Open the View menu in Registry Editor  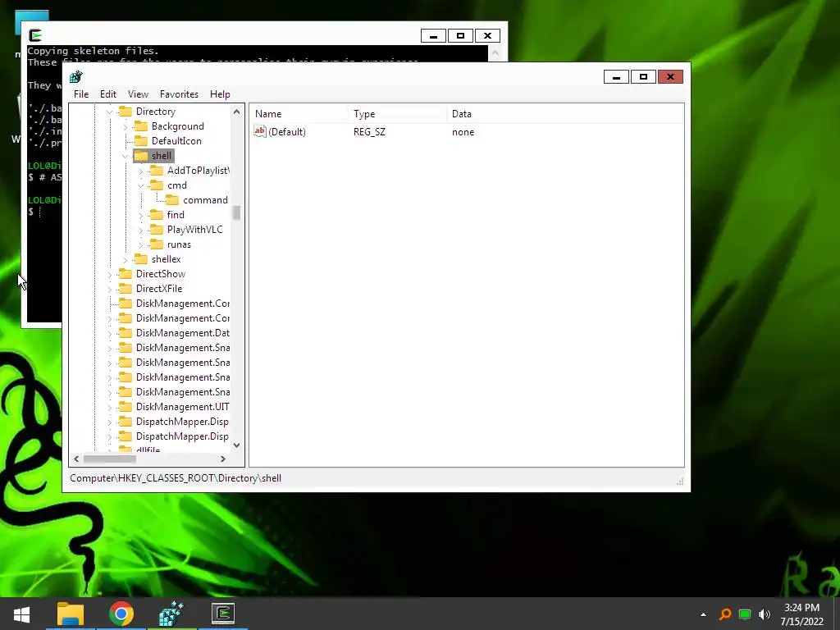pyautogui.click(x=138, y=94)
